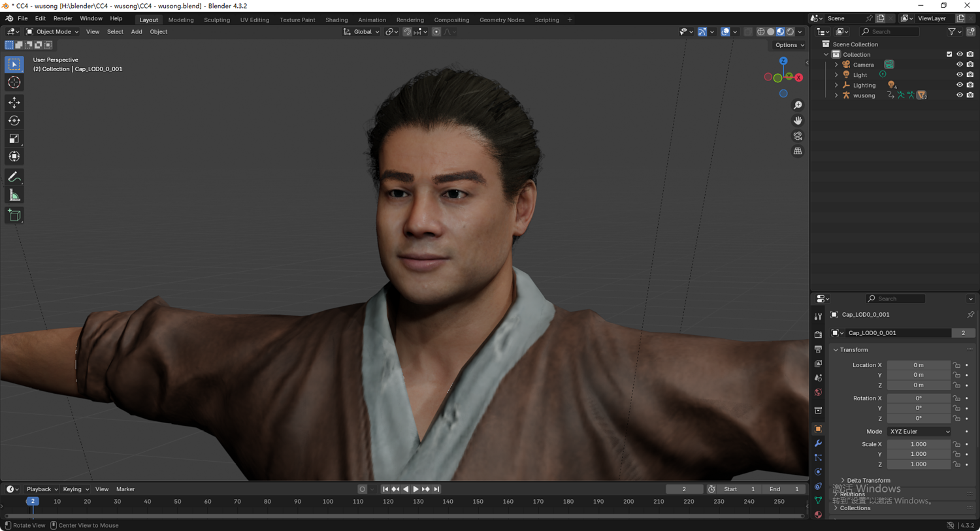
Task: Switch to the Shading workspace tab
Action: click(336, 20)
